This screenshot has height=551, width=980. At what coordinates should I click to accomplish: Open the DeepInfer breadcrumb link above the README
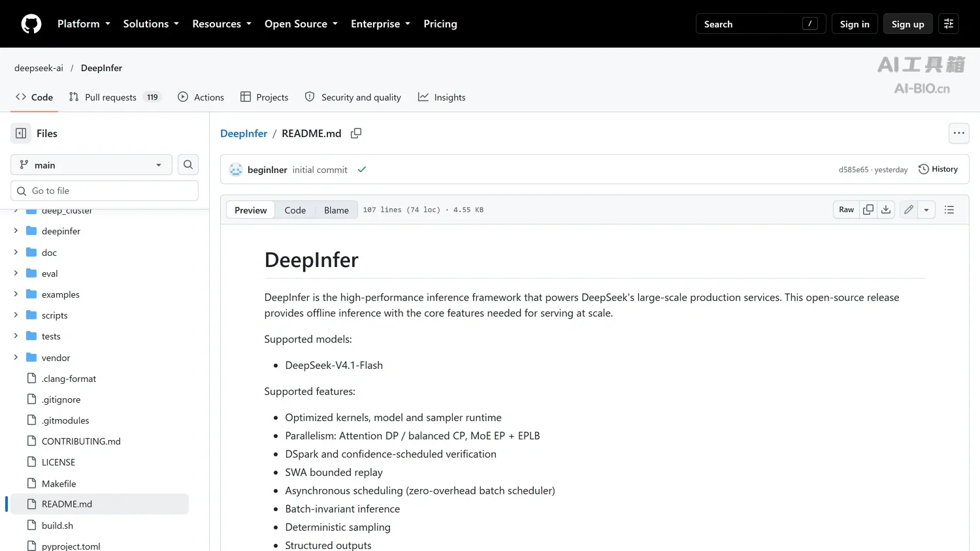[x=244, y=133]
